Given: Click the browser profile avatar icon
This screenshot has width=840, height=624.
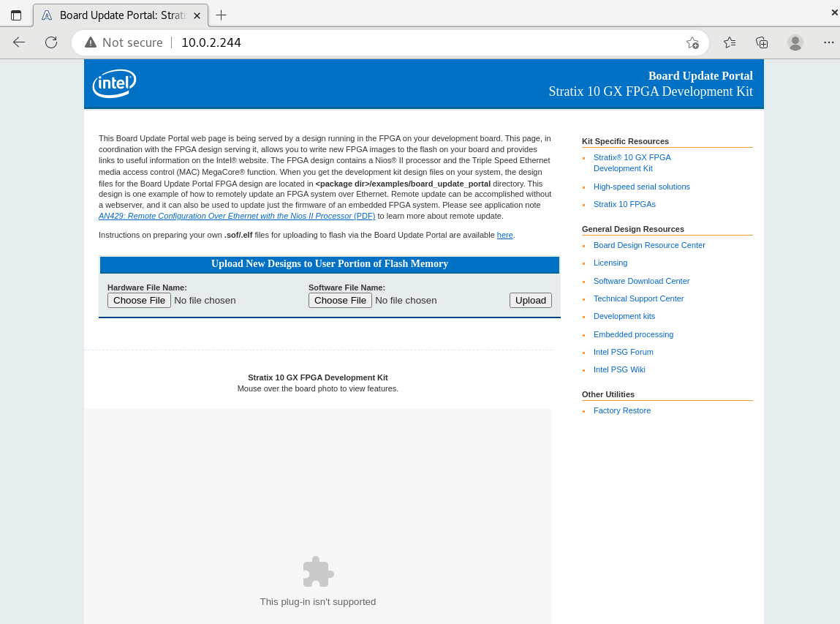Looking at the screenshot, I should 795,42.
